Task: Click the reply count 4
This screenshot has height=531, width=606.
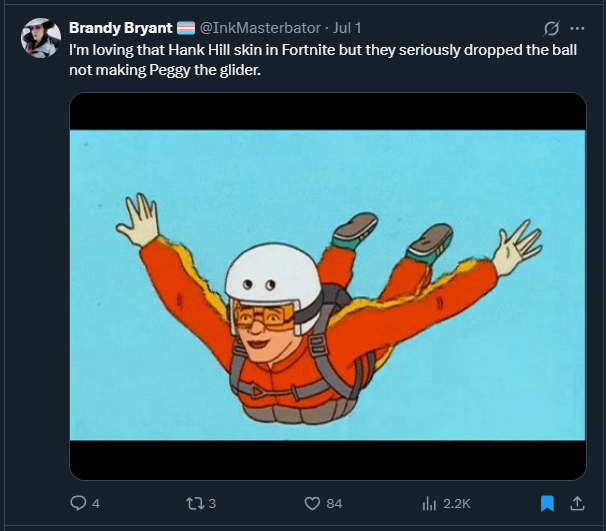Action: pyautogui.click(x=96, y=503)
